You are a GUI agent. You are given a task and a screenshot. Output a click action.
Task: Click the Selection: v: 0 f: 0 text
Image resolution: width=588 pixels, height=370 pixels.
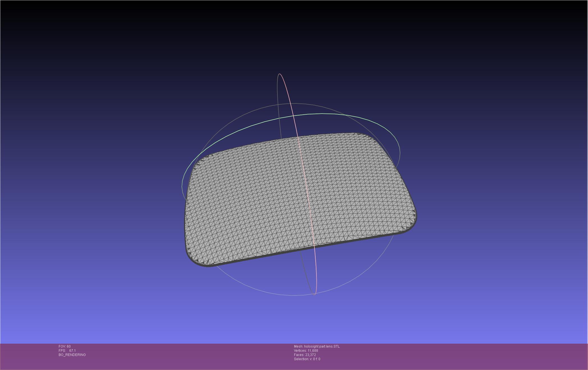(307, 359)
